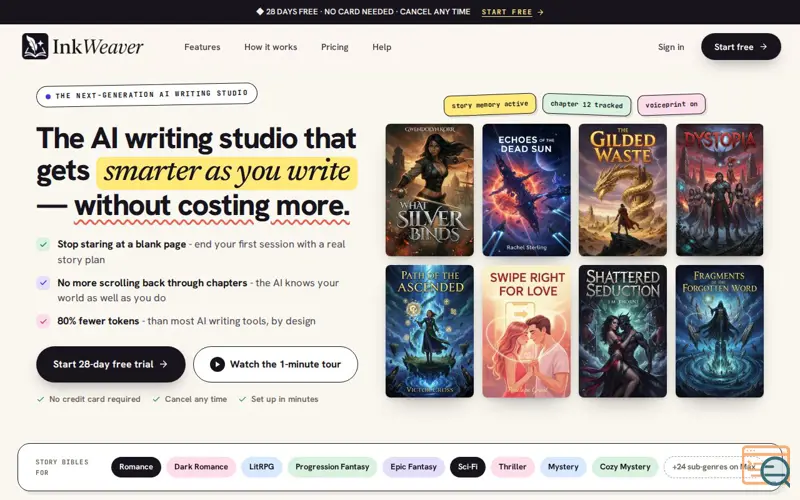
Task: Click the Start free button in header
Action: click(x=741, y=46)
